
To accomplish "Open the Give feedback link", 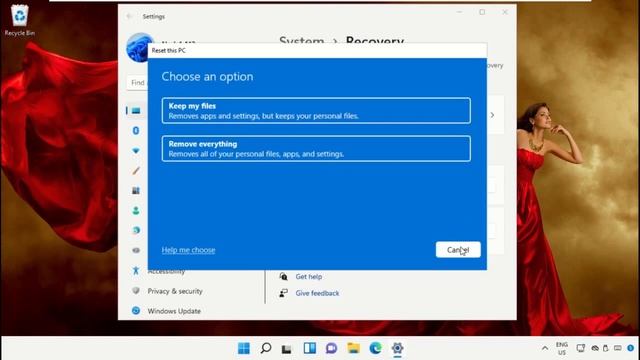I will tap(317, 293).
